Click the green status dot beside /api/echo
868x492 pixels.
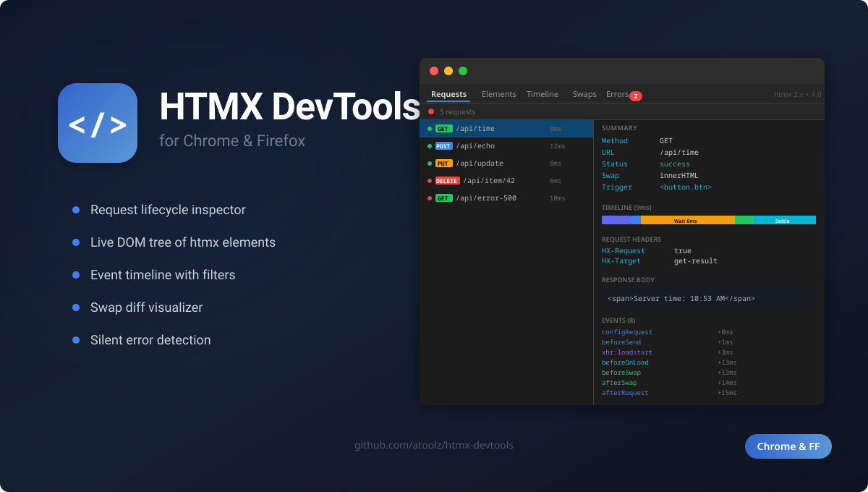pyautogui.click(x=431, y=145)
